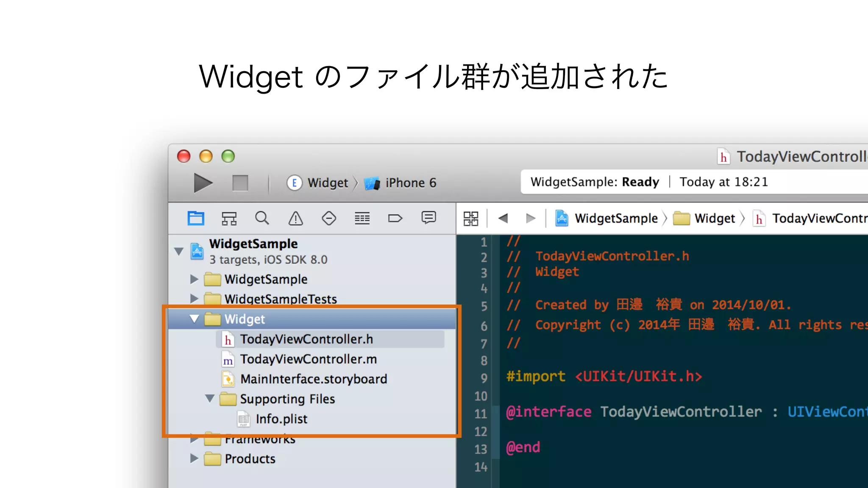Show the Symbol navigator
This screenshot has height=488, width=868.
229,218
